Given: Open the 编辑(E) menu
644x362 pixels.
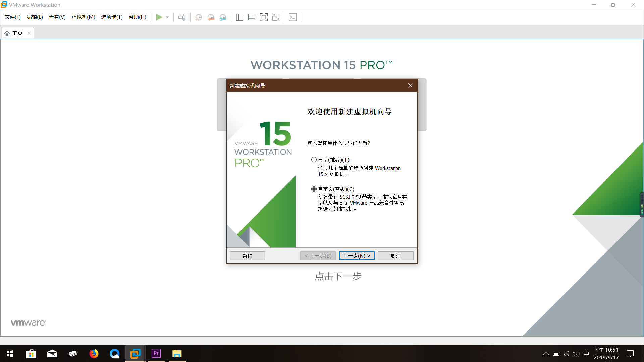Looking at the screenshot, I should click(x=35, y=17).
